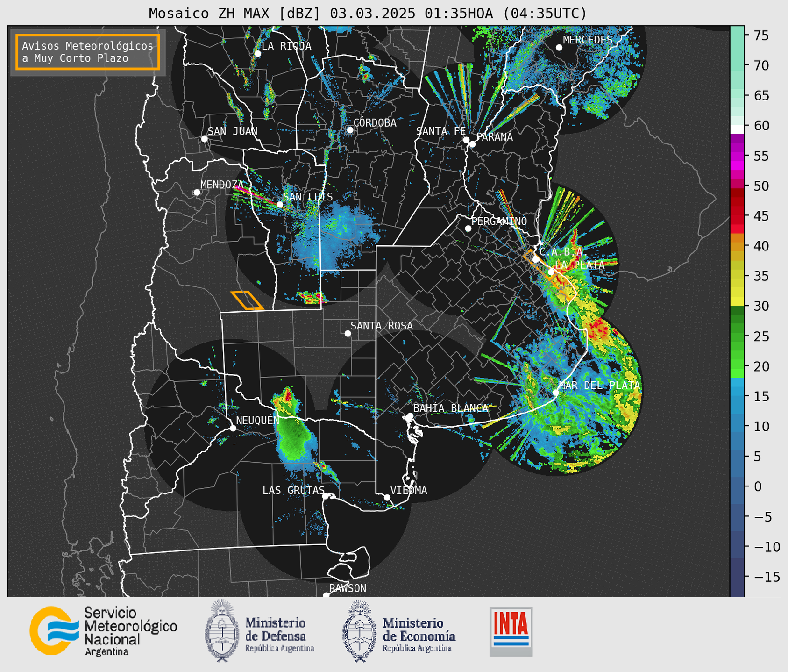The height and width of the screenshot is (672, 788).
Task: Click the Avisos Meteorológicos a Muy Corto Plazo legend box
Action: [x=88, y=52]
